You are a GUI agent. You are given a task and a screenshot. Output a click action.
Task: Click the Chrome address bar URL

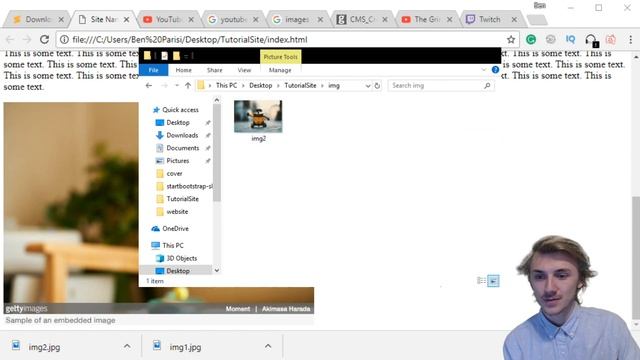[189, 40]
